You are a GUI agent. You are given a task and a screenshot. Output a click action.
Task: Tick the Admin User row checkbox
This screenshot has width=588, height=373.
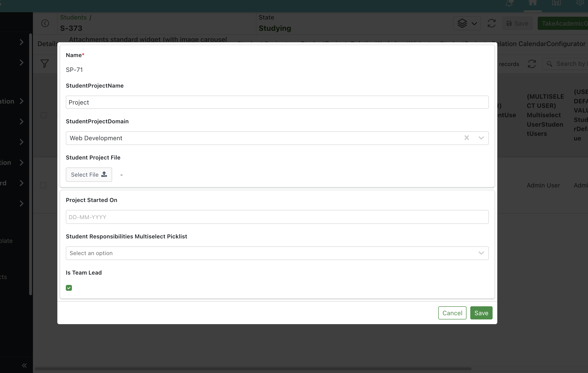(x=43, y=185)
